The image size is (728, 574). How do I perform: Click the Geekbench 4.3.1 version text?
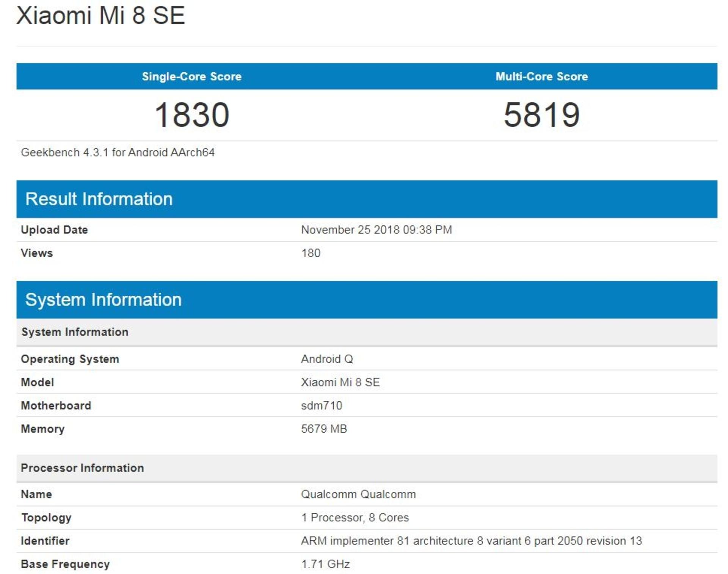click(x=118, y=152)
